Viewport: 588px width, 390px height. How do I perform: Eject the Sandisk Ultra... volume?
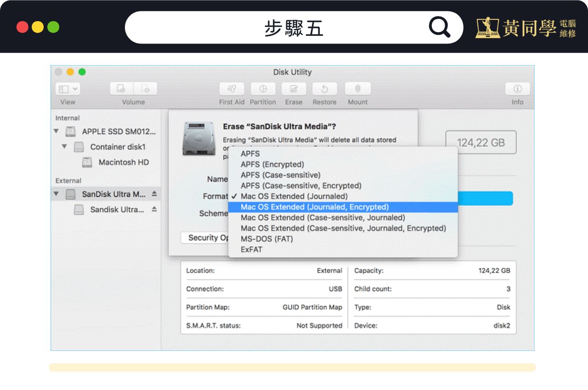[154, 209]
